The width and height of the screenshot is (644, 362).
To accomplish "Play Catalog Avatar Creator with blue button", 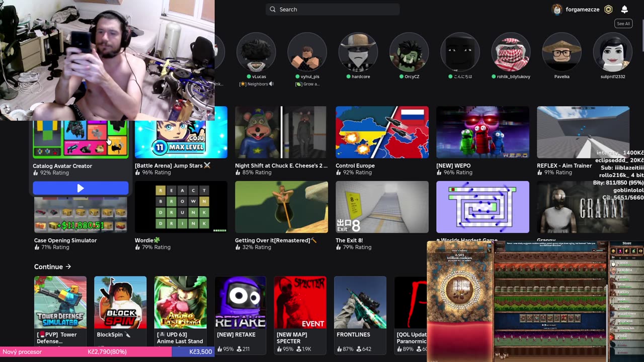I will [x=80, y=188].
